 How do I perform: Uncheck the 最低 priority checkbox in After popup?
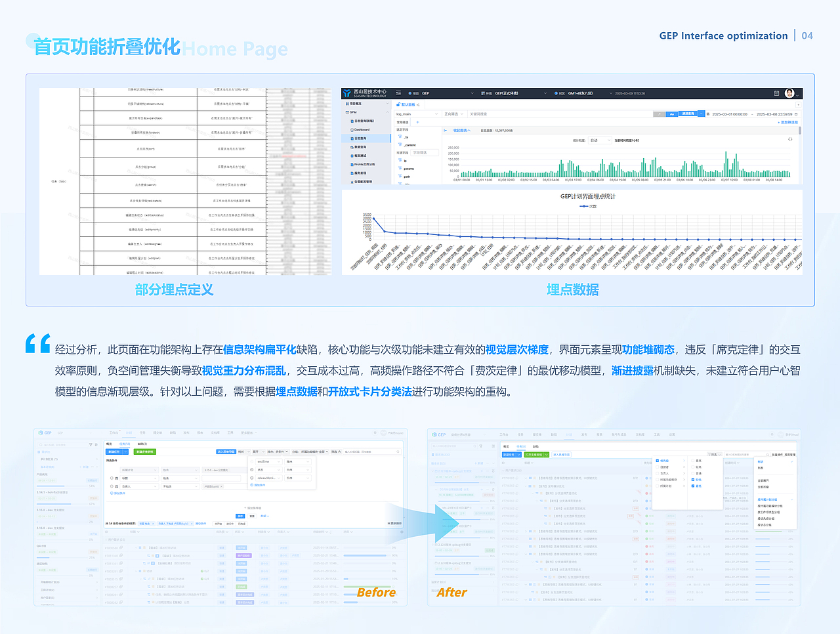(x=693, y=486)
